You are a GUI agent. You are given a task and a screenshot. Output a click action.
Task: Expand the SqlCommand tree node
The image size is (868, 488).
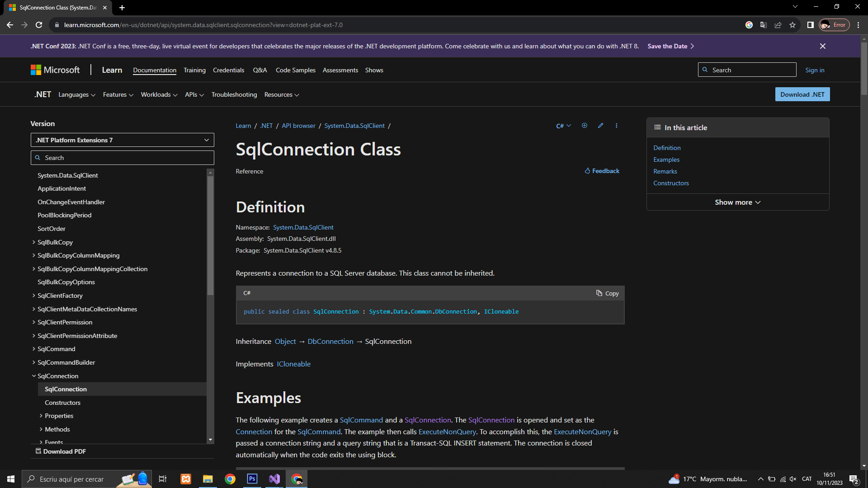pyautogui.click(x=34, y=349)
